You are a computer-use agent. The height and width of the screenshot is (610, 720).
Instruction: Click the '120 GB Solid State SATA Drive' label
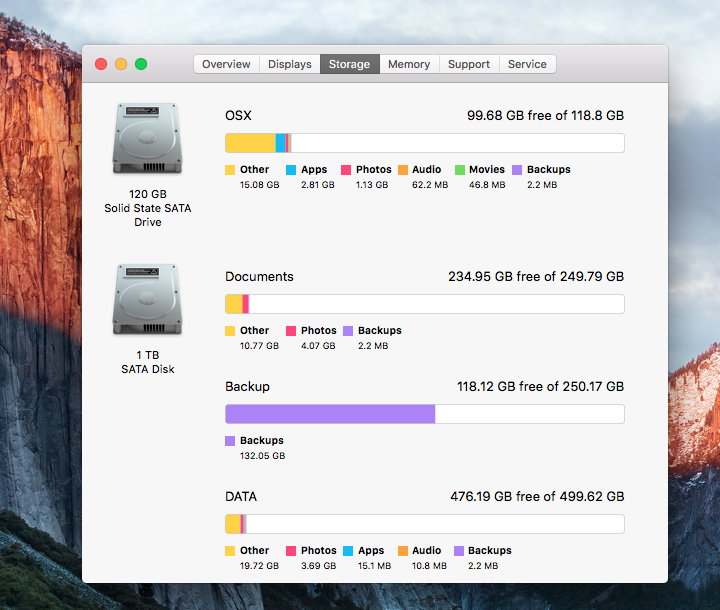[x=147, y=208]
